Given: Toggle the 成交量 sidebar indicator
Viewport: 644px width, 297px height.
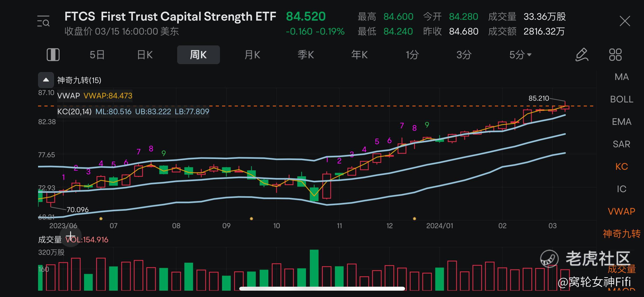Looking at the screenshot, I should (622, 269).
